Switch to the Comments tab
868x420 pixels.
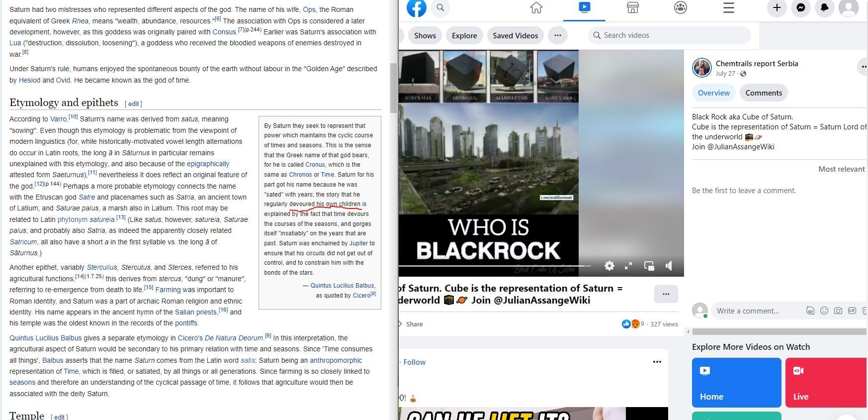764,93
